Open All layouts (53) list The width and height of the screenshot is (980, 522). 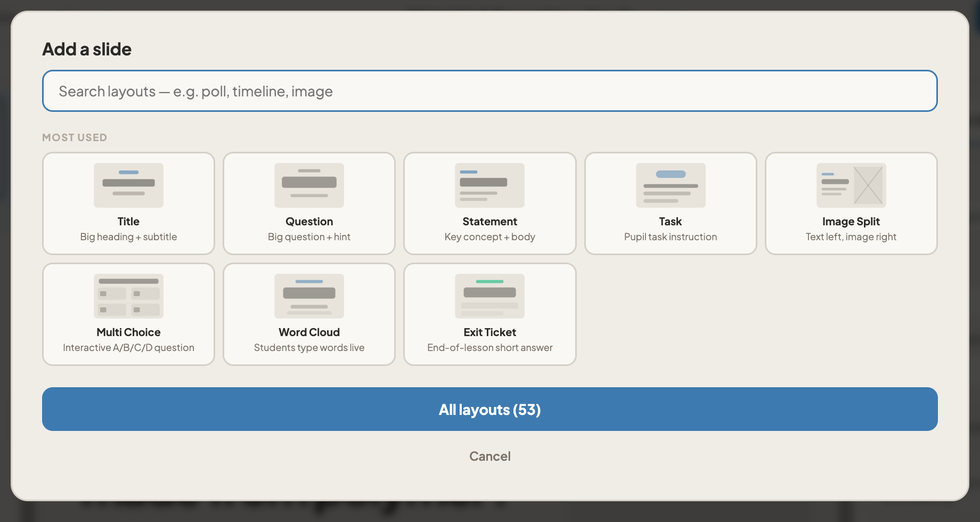click(x=490, y=409)
